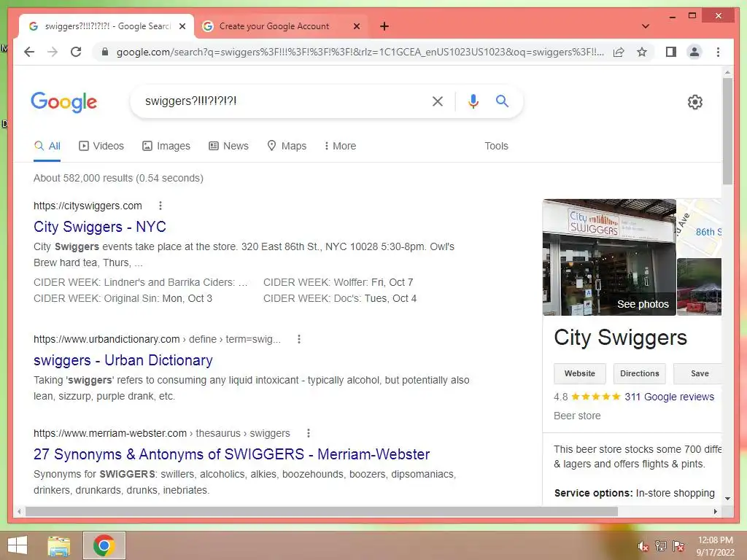The width and height of the screenshot is (747, 560).
Task: Switch to News results
Action: tap(228, 146)
